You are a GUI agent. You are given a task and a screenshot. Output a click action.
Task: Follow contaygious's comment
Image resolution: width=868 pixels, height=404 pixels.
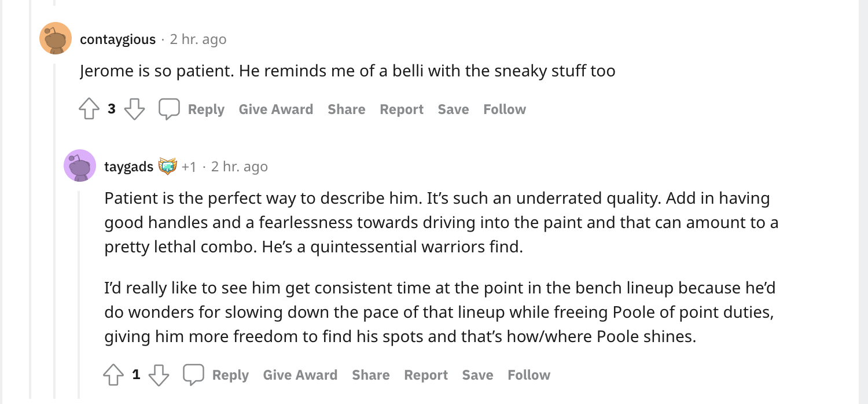[x=505, y=109]
